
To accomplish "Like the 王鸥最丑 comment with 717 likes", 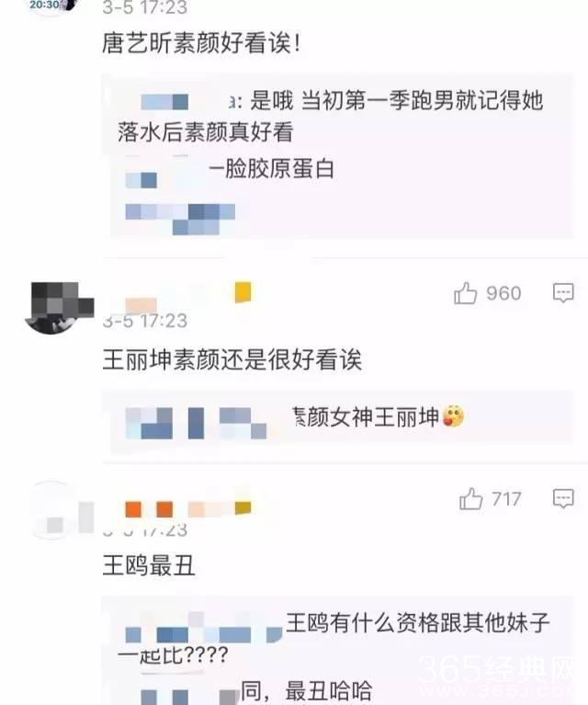I will [470, 498].
